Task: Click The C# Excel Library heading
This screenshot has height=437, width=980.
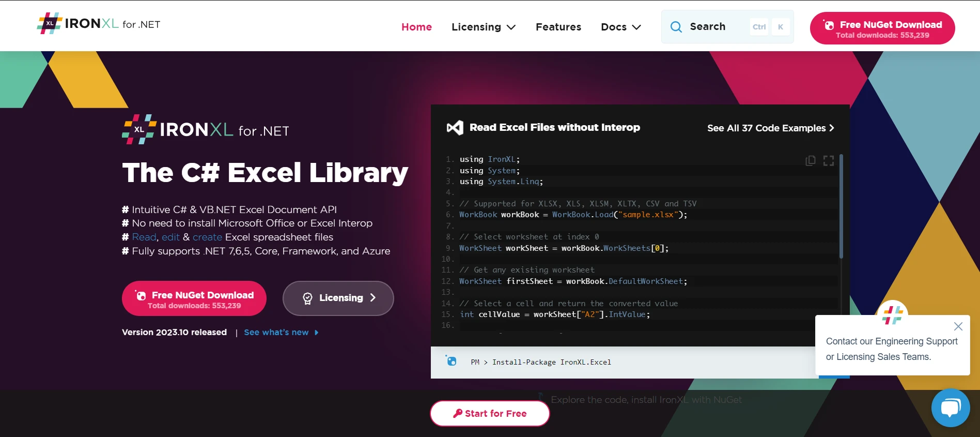Action: pos(265,173)
